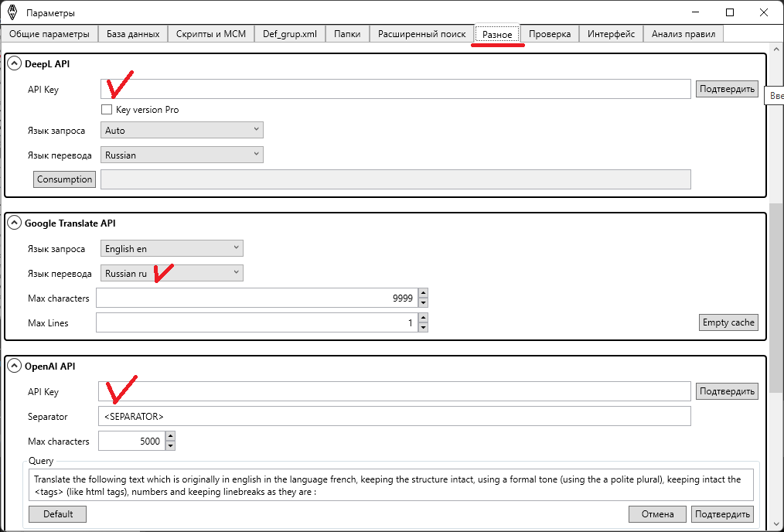This screenshot has height=532, width=784.
Task: Reset query with the Default button
Action: point(57,514)
